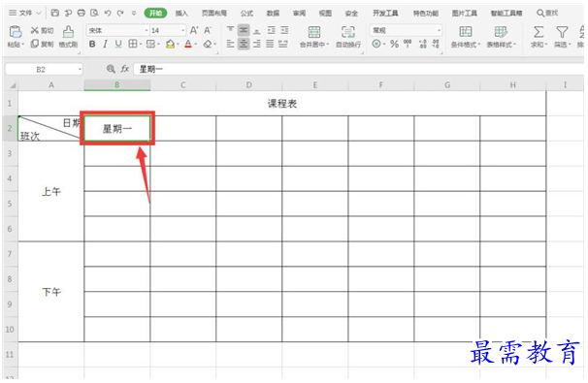Screen dimensions: 588x383
Task: Expand the File (文件) menu arrow
Action: (x=39, y=14)
